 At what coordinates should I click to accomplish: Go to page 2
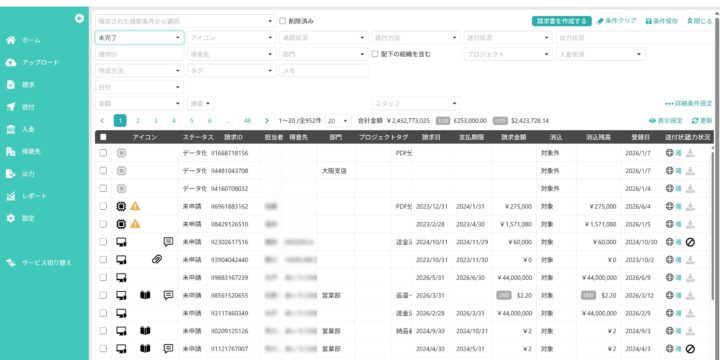tap(137, 121)
